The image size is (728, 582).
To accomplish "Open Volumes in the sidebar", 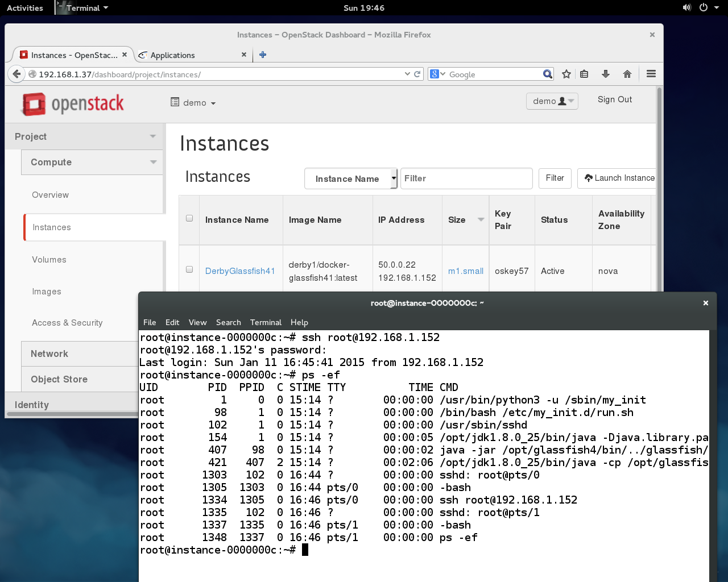I will click(x=49, y=260).
